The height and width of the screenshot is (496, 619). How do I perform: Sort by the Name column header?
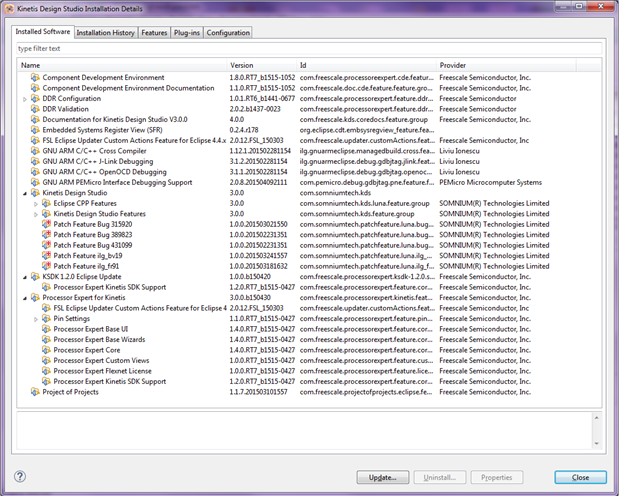[122, 65]
